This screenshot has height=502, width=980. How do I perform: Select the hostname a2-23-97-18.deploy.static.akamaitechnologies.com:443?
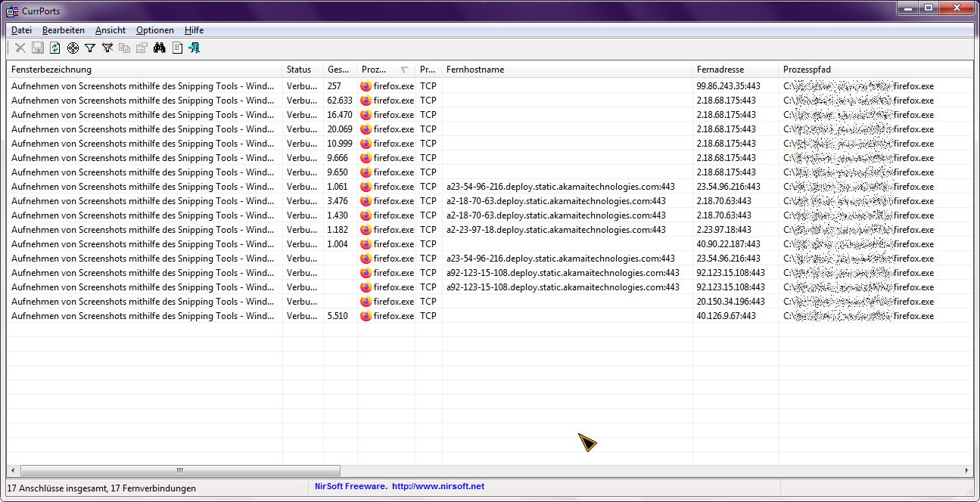(556, 230)
